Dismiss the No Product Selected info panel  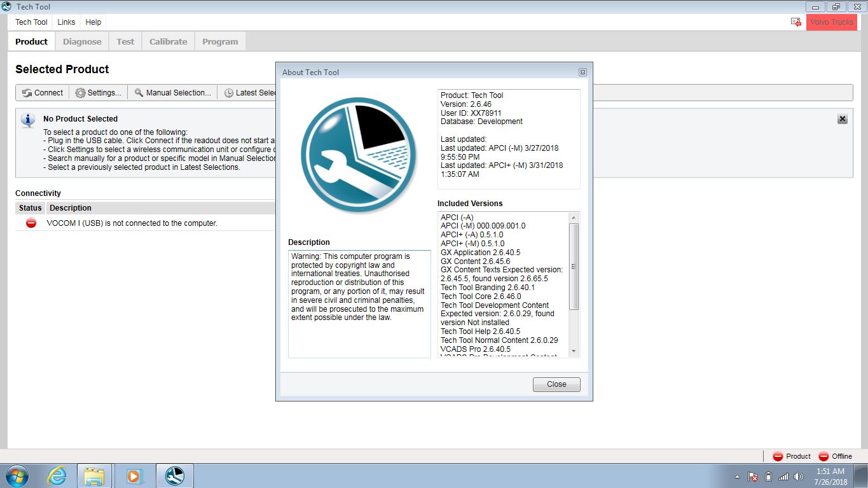click(843, 119)
